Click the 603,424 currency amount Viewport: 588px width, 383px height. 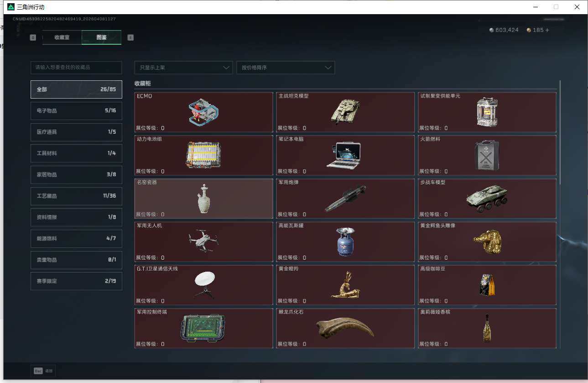coord(507,30)
